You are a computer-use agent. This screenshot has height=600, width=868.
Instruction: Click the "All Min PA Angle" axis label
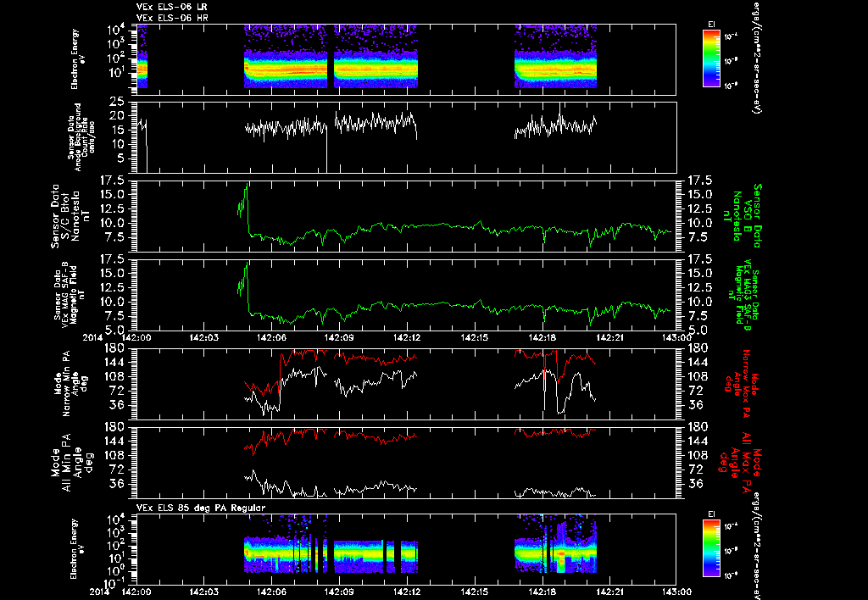[73, 462]
